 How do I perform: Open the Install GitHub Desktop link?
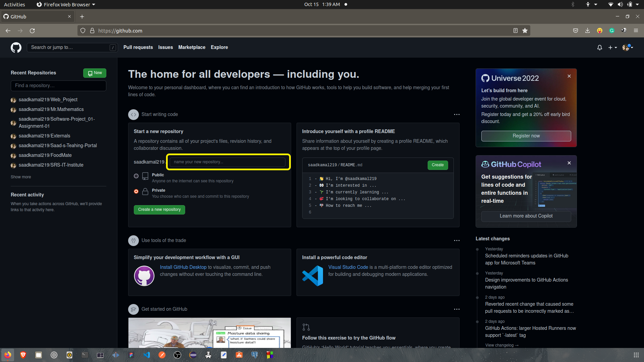tap(183, 267)
